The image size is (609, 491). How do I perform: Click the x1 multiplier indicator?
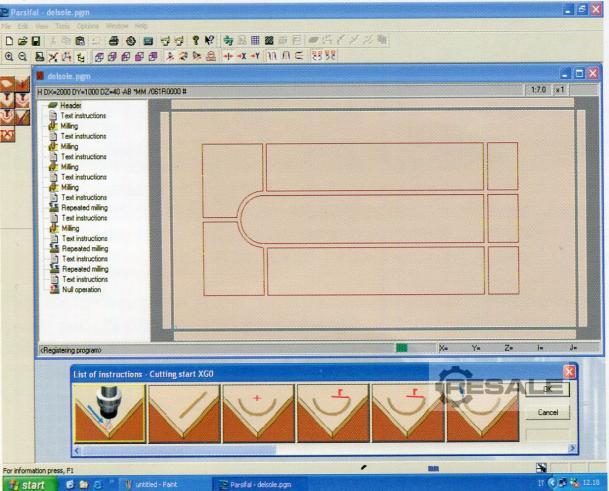tap(560, 90)
